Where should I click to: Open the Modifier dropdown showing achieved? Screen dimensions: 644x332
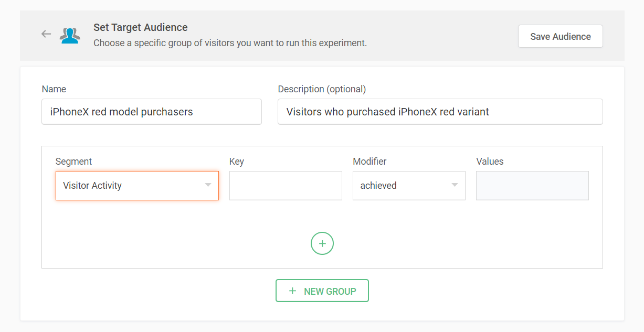[x=402, y=186]
